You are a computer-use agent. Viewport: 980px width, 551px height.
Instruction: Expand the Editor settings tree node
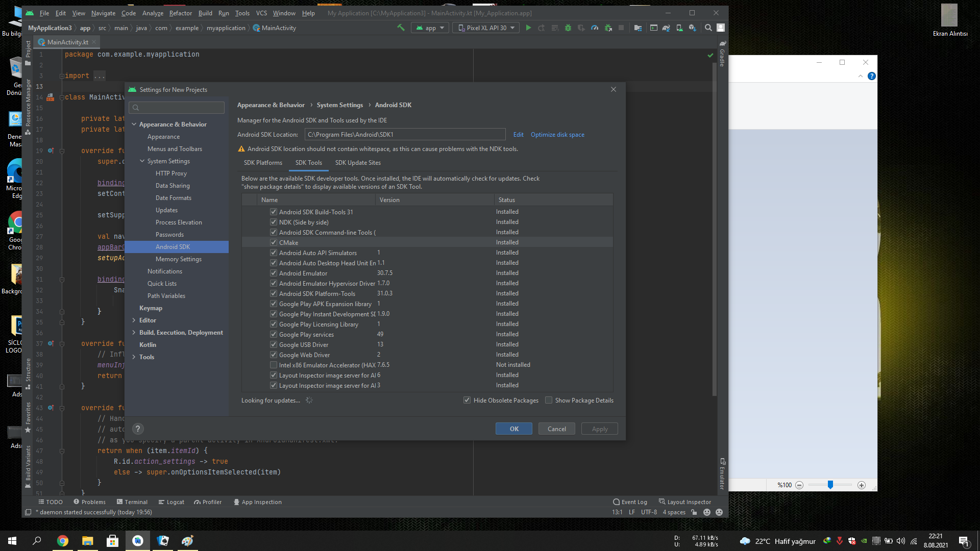[x=134, y=320]
